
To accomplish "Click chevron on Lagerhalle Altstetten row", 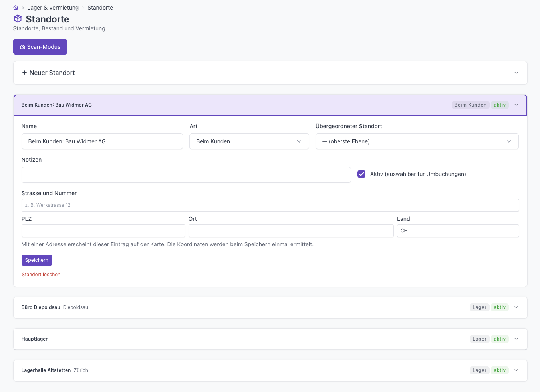I will click(516, 370).
